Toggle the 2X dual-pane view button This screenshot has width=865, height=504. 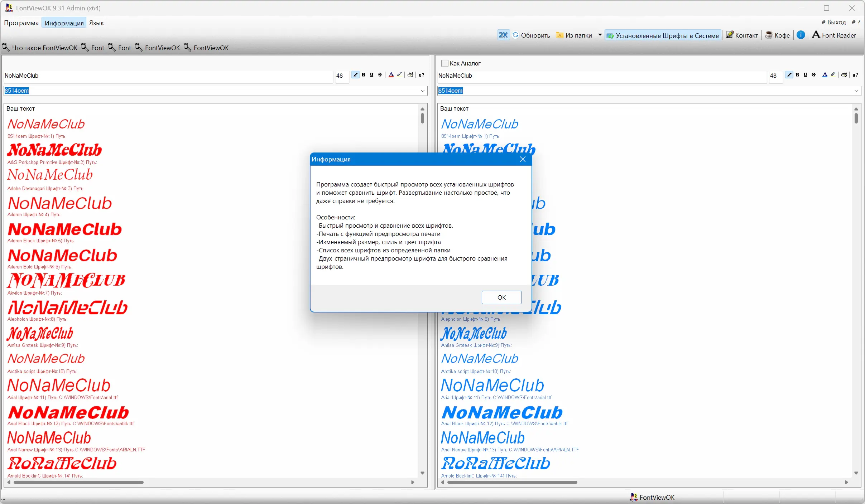503,35
